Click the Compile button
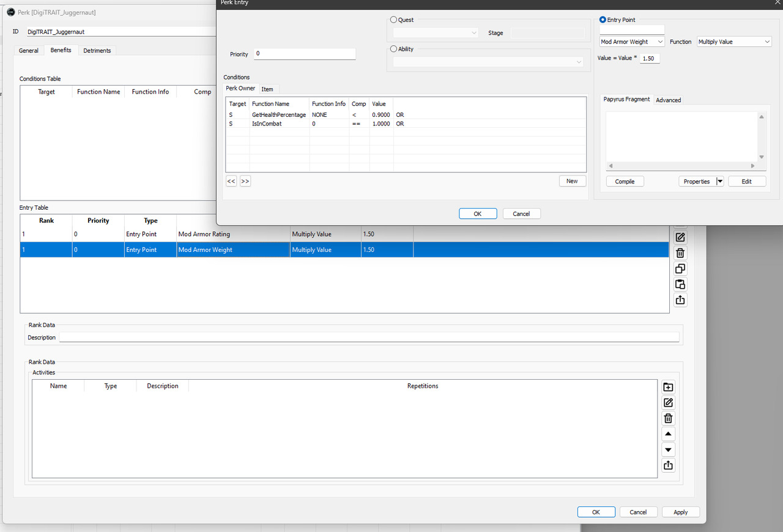The height and width of the screenshot is (532, 783). (x=625, y=182)
